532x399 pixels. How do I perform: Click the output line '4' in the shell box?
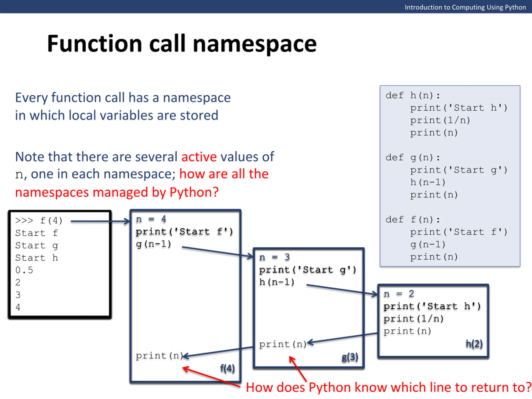pyautogui.click(x=18, y=307)
